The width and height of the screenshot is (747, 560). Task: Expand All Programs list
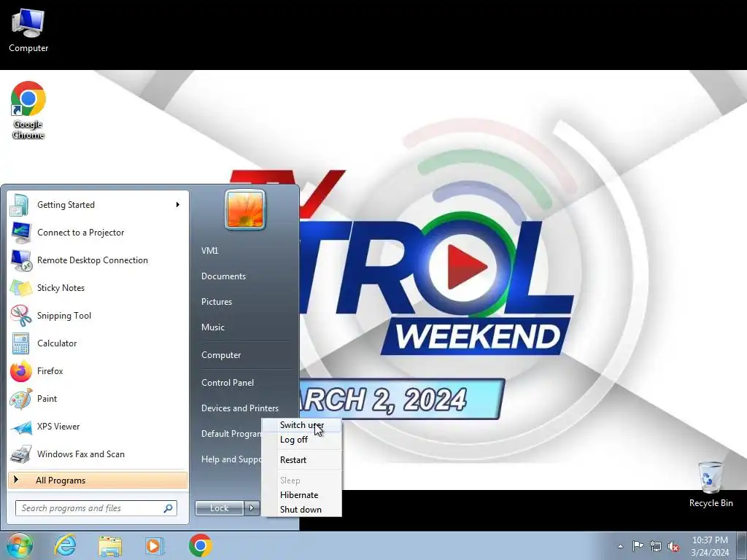[98, 480]
